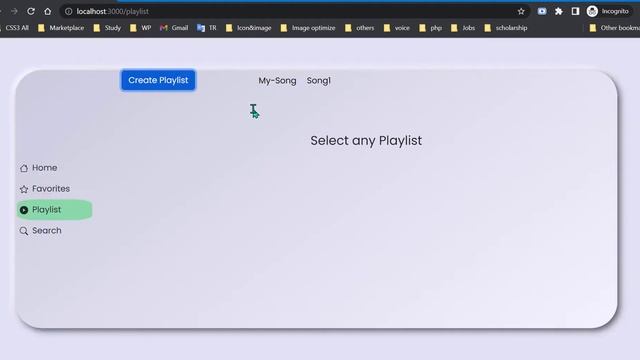
Task: Click the browser home icon
Action: coord(48,11)
